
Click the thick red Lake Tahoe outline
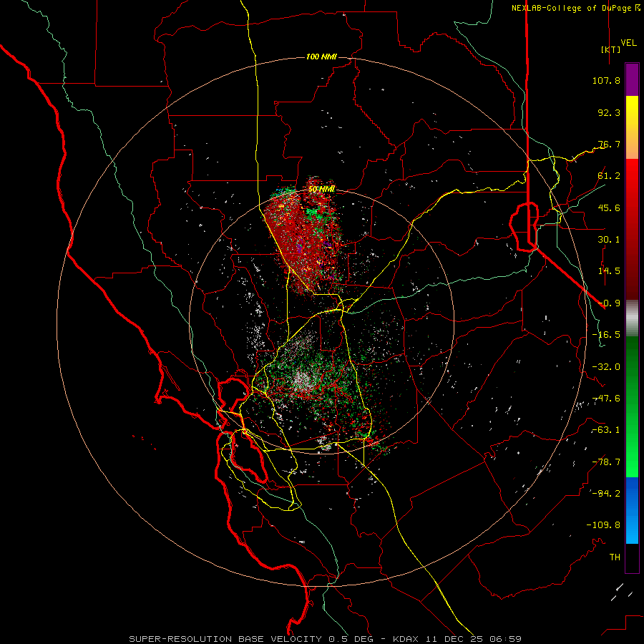pyautogui.click(x=524, y=226)
